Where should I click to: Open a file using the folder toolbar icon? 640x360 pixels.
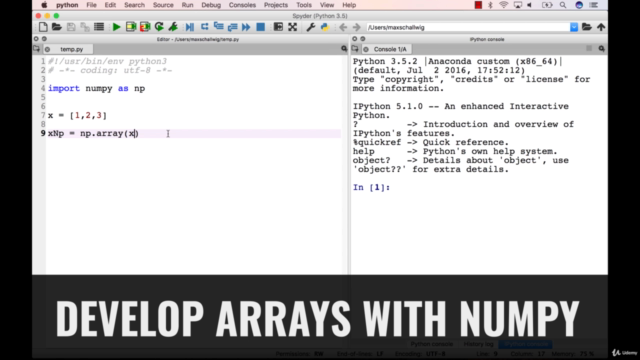click(x=57, y=27)
